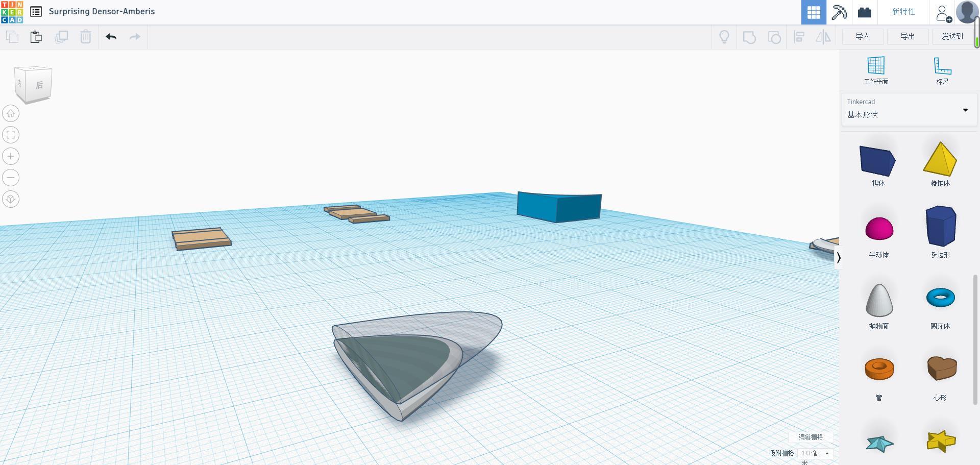Open the Blocks pickaxe mode

click(x=839, y=12)
